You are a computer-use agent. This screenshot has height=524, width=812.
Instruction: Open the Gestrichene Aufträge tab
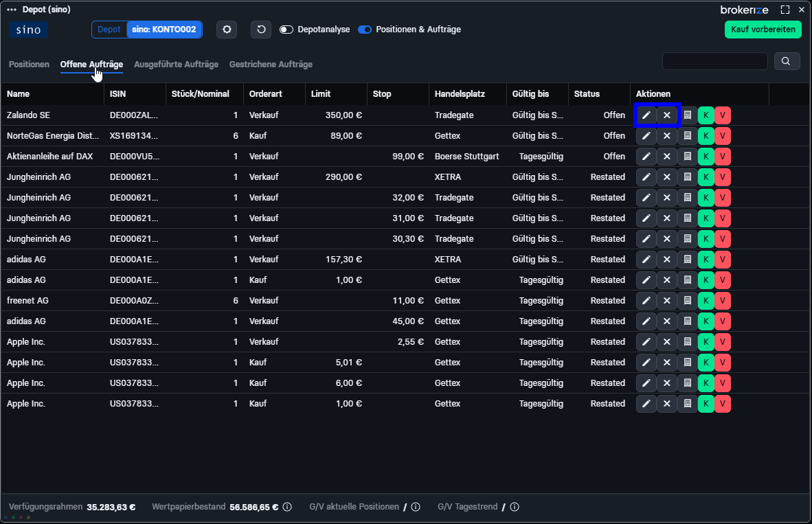tap(271, 64)
